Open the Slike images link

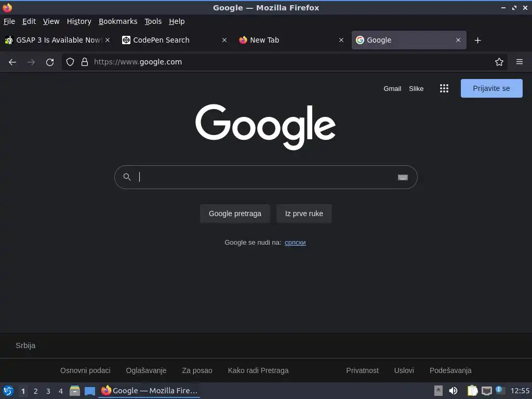pos(416,88)
